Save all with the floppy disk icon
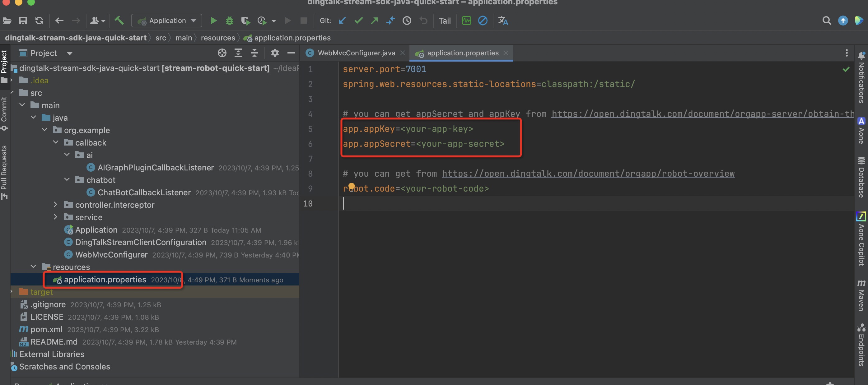Screen dimensions: 868x385 tap(23, 21)
